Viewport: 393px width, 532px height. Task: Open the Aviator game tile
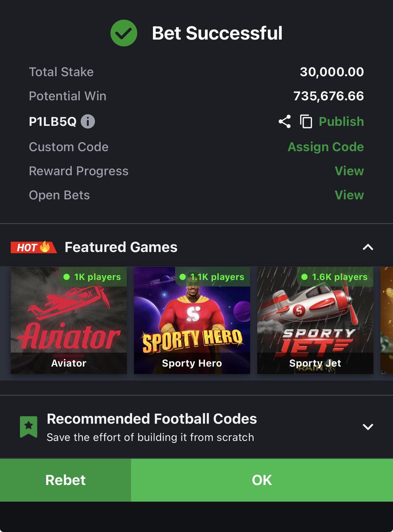click(x=69, y=320)
